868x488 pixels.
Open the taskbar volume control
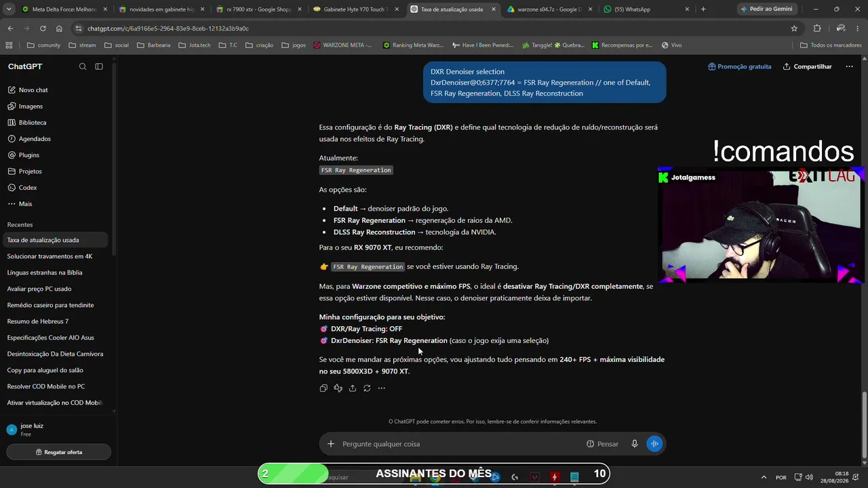pyautogui.click(x=810, y=477)
